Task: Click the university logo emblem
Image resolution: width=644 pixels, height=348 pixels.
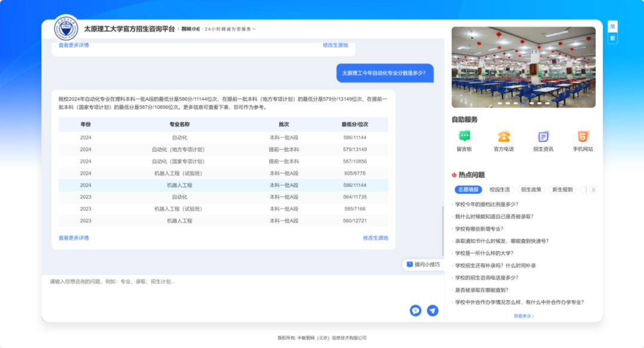Action: tap(66, 29)
